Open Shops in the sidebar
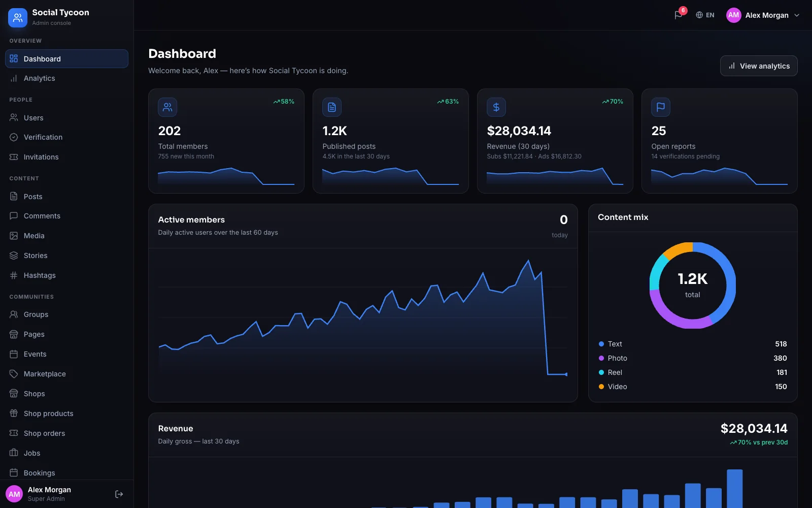 (66, 394)
